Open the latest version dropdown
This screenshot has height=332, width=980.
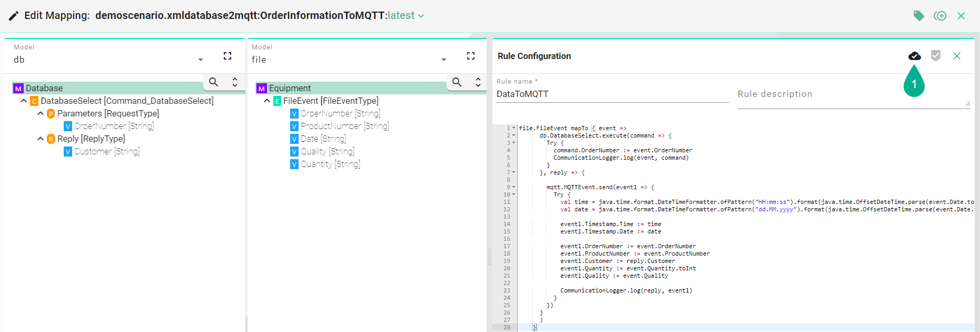coord(421,16)
